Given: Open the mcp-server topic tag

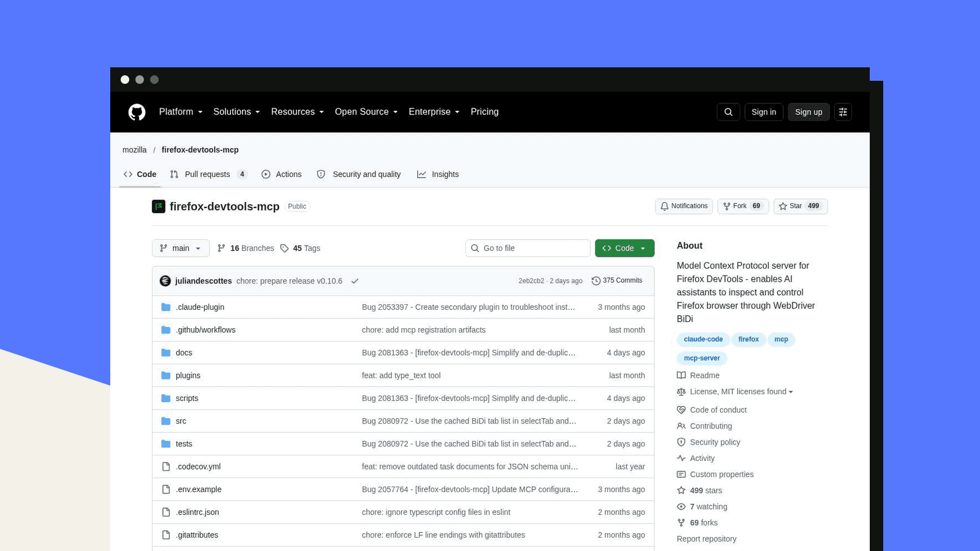Looking at the screenshot, I should click(702, 359).
